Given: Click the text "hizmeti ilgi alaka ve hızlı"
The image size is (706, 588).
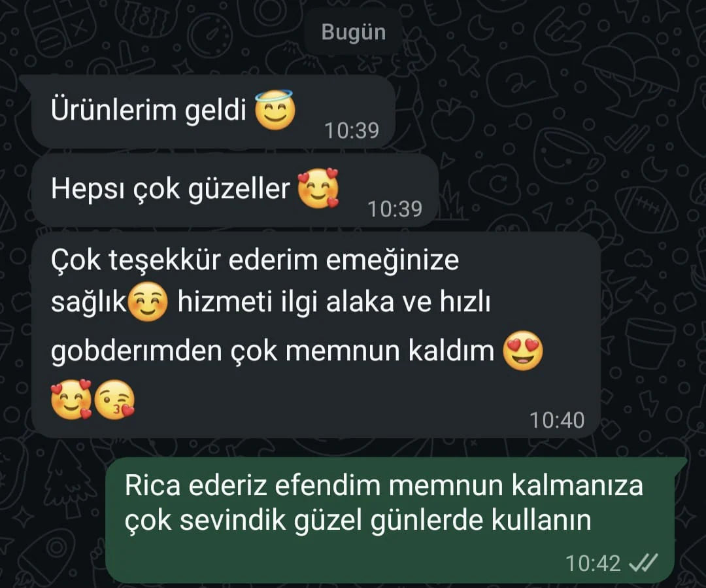Looking at the screenshot, I should pyautogui.click(x=333, y=302).
